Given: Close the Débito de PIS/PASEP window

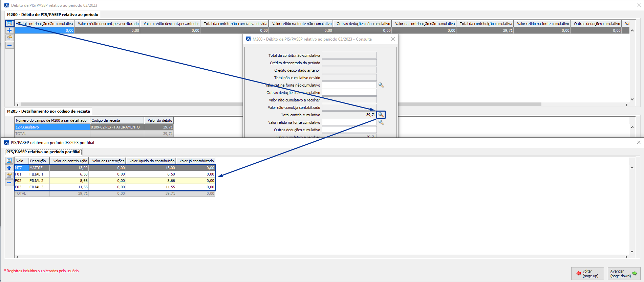Looking at the screenshot, I should click(x=639, y=5).
